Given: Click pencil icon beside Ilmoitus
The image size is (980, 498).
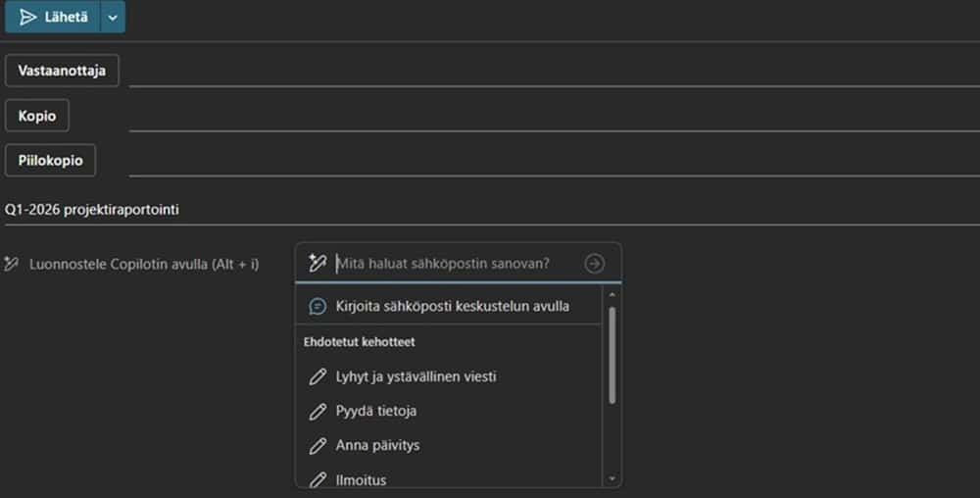Looking at the screenshot, I should 318,480.
